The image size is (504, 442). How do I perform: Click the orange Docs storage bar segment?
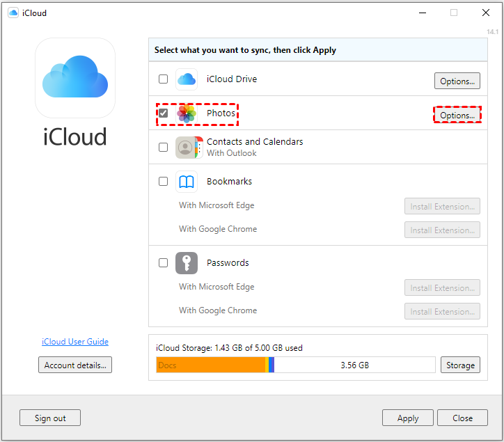click(x=210, y=365)
